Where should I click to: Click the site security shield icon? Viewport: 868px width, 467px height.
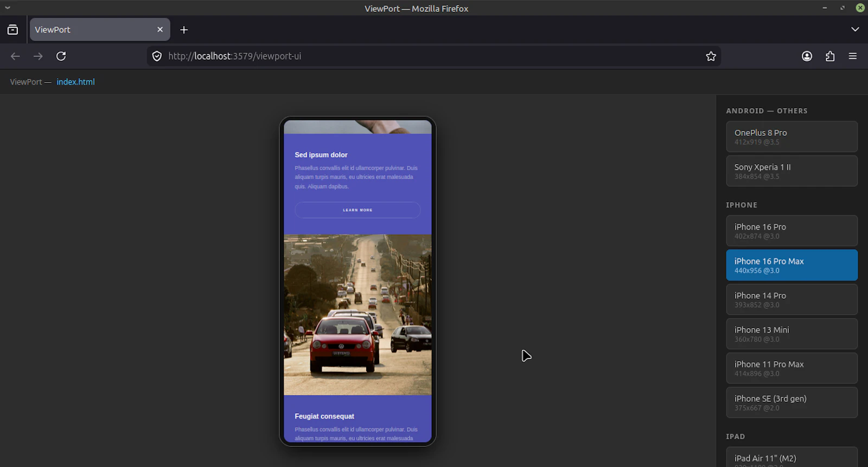(x=157, y=56)
